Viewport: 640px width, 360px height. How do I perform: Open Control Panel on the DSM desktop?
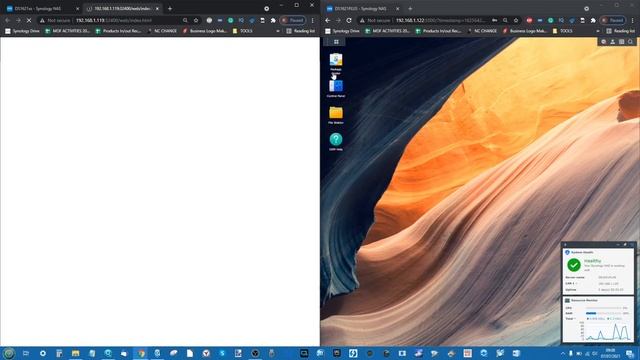336,88
